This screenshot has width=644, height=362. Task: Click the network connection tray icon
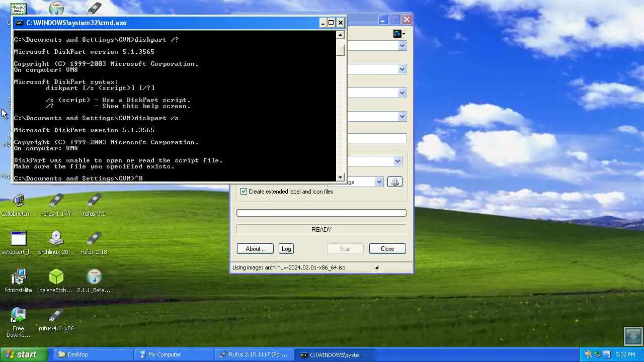(x=606, y=354)
